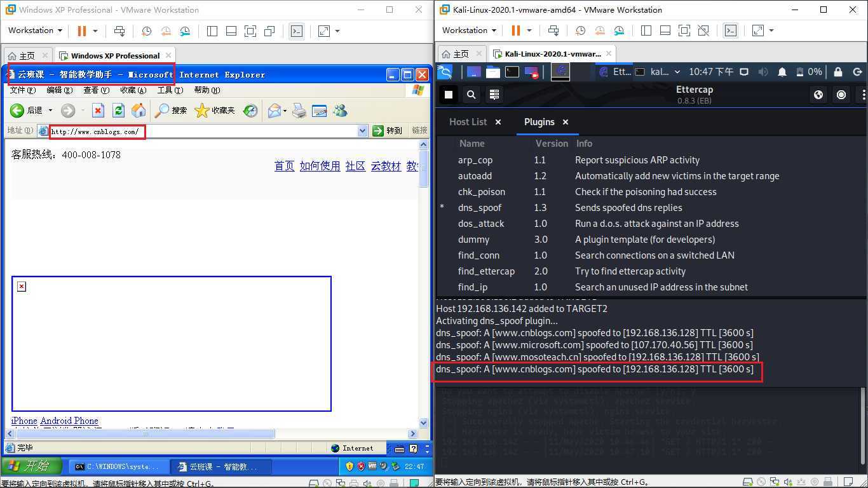Viewport: 868px width, 488px height.
Task: Expand the pause-button dropdown arrow in the Windows XP VMware toolbar
Action: point(95,30)
